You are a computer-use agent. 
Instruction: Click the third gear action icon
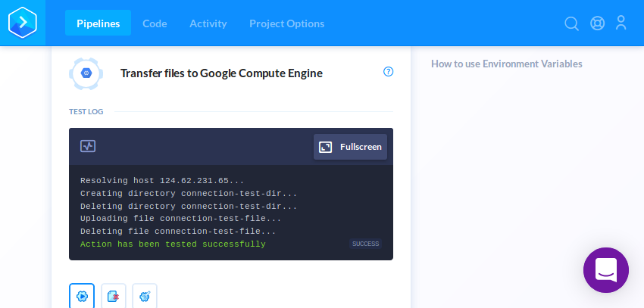point(145,296)
